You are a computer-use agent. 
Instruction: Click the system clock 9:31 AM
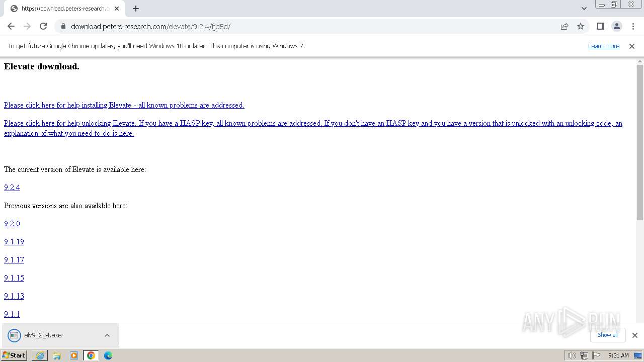[x=618, y=355]
